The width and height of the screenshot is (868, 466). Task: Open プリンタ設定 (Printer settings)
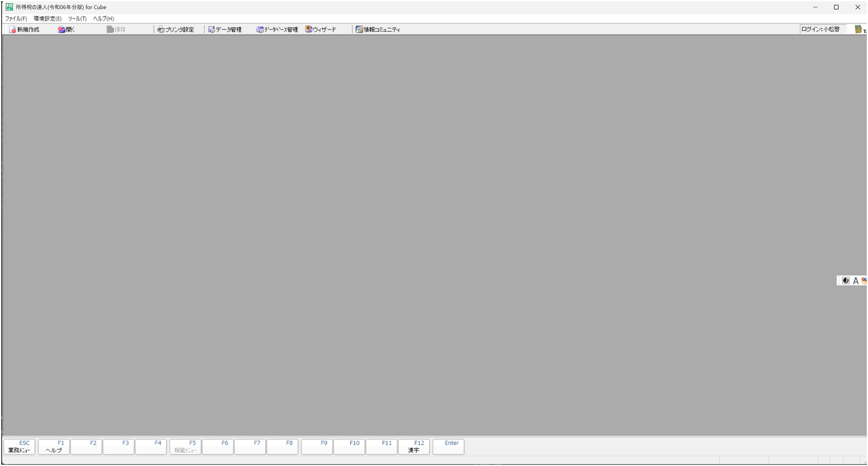coord(176,30)
